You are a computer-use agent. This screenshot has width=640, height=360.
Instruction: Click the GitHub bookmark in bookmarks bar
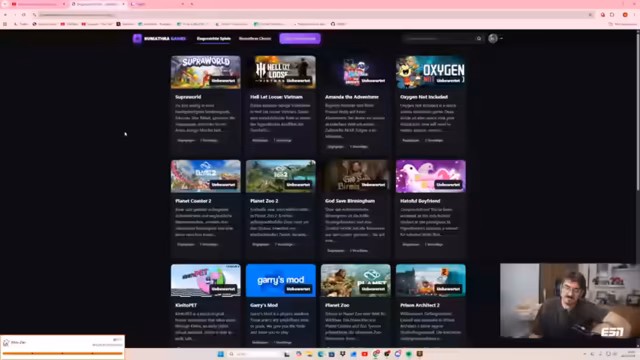(338, 24)
